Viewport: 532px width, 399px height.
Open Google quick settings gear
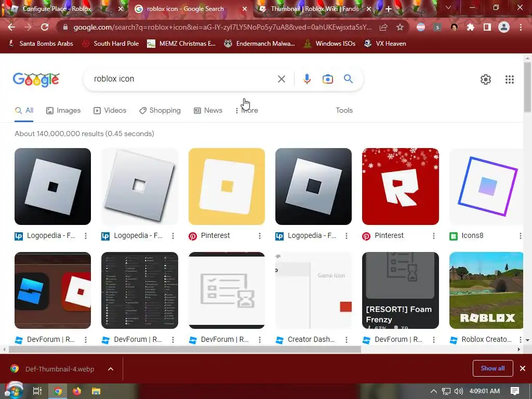(x=486, y=79)
